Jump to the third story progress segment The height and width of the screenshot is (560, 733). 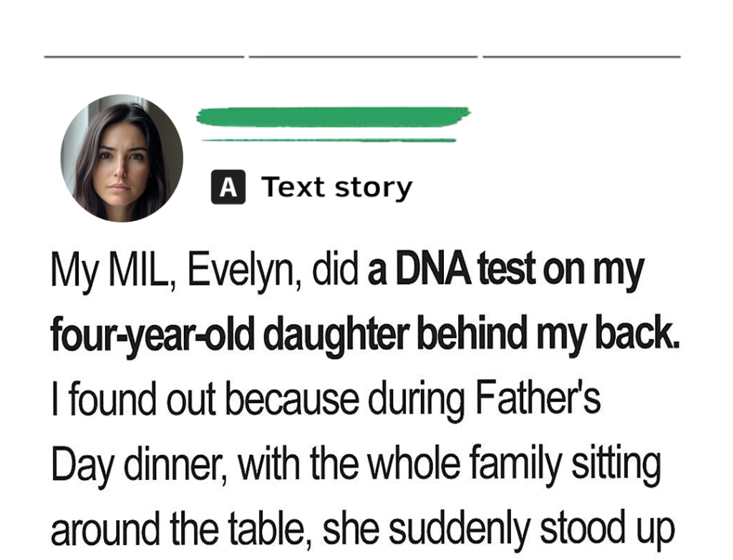(x=581, y=55)
